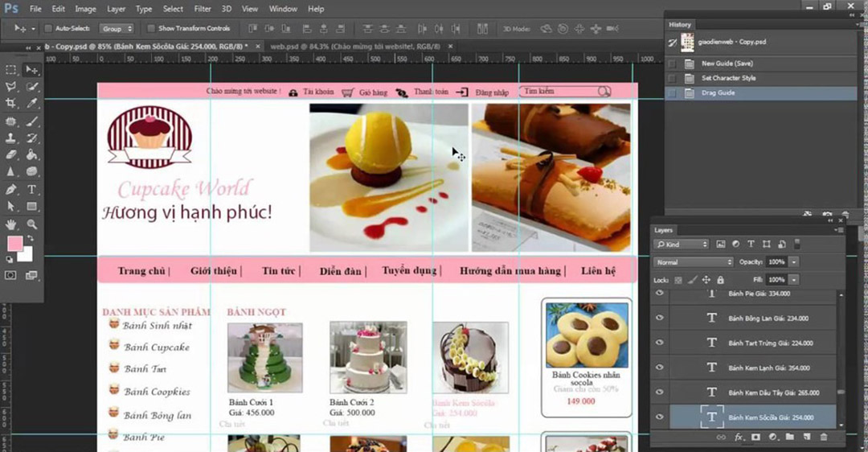Select the Quick Selection tool
The height and width of the screenshot is (452, 868).
pos(31,86)
